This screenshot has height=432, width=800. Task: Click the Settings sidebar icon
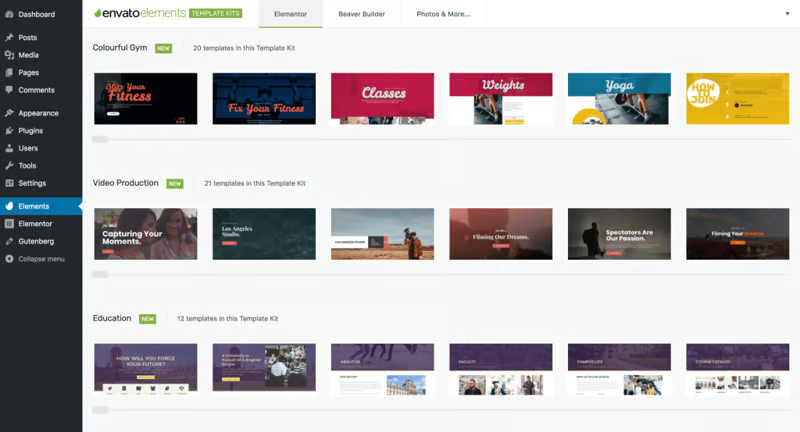[x=9, y=183]
